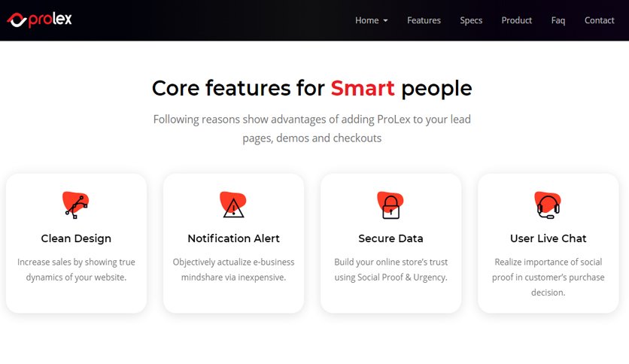Click the User Live Chat description text

(548, 277)
